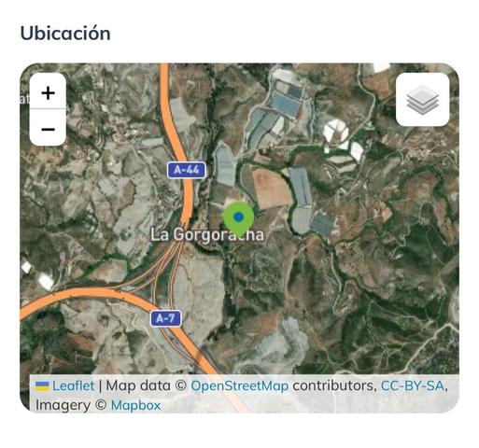The image size is (479, 448).
Task: Click the white circular structure on the map
Action: tap(335, 132)
